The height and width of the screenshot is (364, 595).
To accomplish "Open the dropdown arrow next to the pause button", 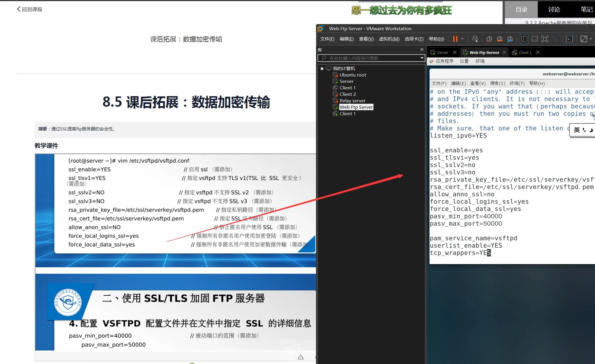I will [462, 39].
